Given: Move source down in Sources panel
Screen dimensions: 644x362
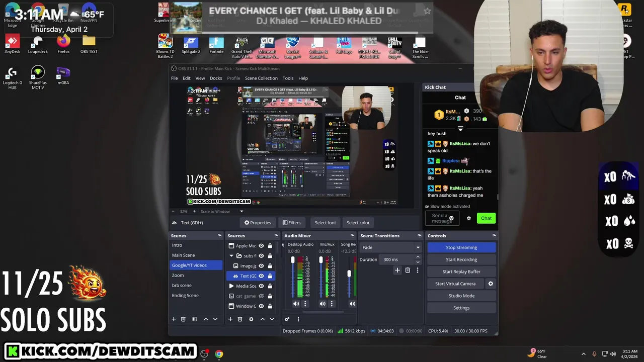Looking at the screenshot, I should click(272, 319).
